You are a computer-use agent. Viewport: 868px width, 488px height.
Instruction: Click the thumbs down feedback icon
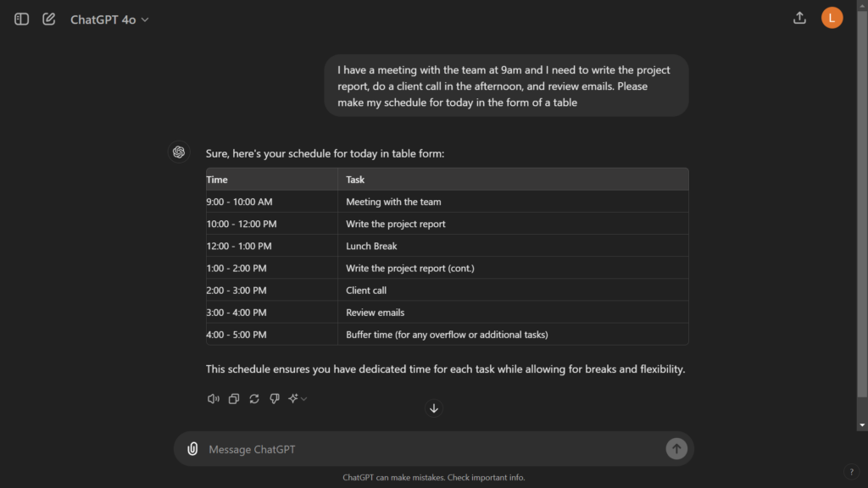pyautogui.click(x=274, y=398)
